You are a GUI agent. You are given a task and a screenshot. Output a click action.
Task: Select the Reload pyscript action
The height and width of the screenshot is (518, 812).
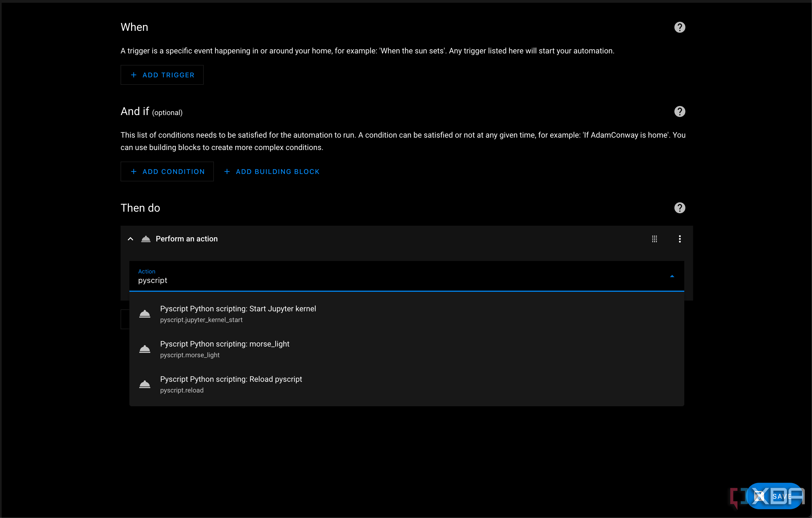pos(407,384)
